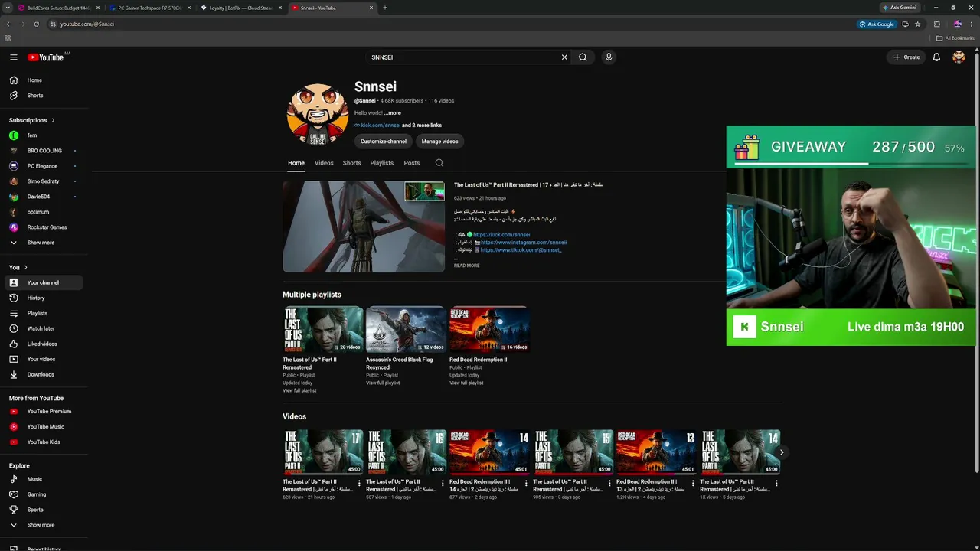This screenshot has width=980, height=551.
Task: Open the TikTok link in description
Action: (521, 250)
